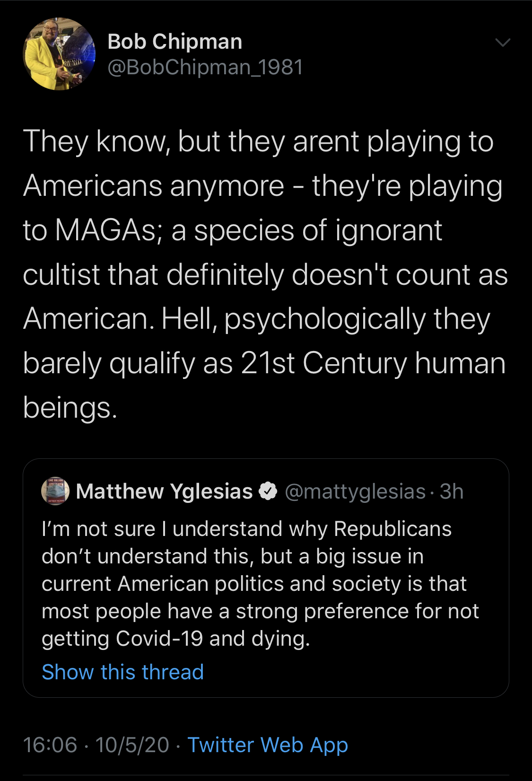The width and height of the screenshot is (532, 781).
Task: Open quoted tweet via 'I'm not sure I understand' line
Action: pyautogui.click(x=246, y=529)
